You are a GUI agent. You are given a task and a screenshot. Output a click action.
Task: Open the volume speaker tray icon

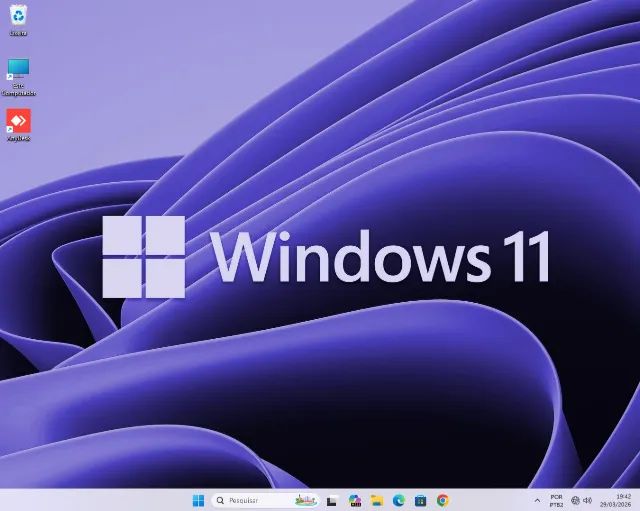pos(588,500)
